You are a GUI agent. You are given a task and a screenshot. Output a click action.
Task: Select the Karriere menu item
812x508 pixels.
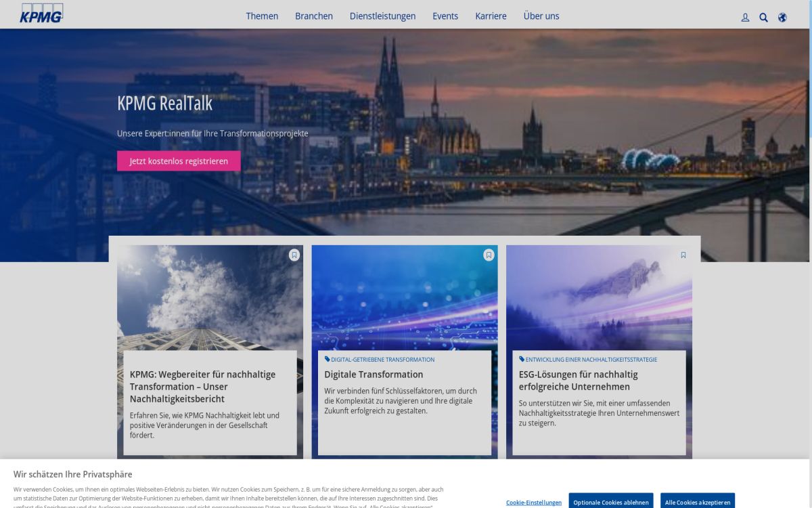click(x=491, y=16)
